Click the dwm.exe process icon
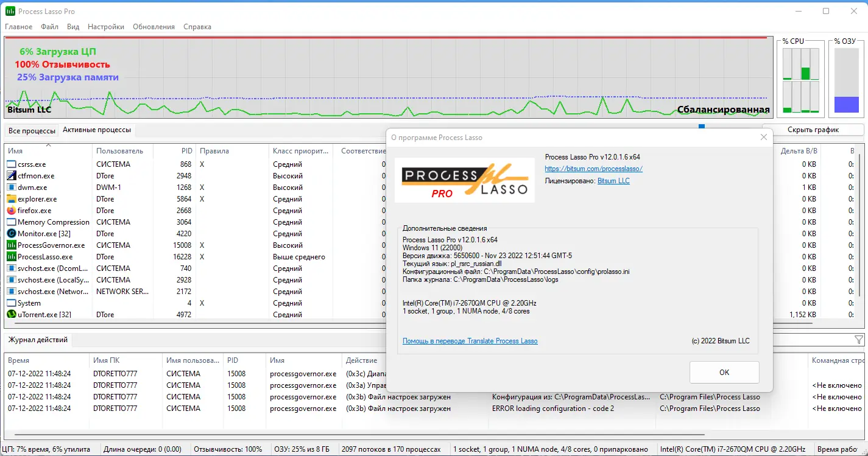This screenshot has height=456, width=868. tap(11, 187)
